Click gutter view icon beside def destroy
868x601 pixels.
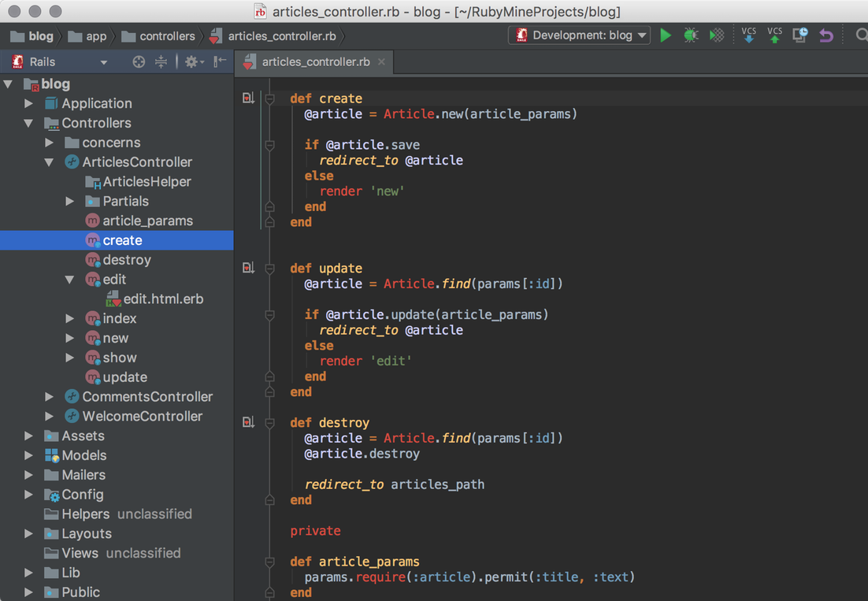coord(249,422)
